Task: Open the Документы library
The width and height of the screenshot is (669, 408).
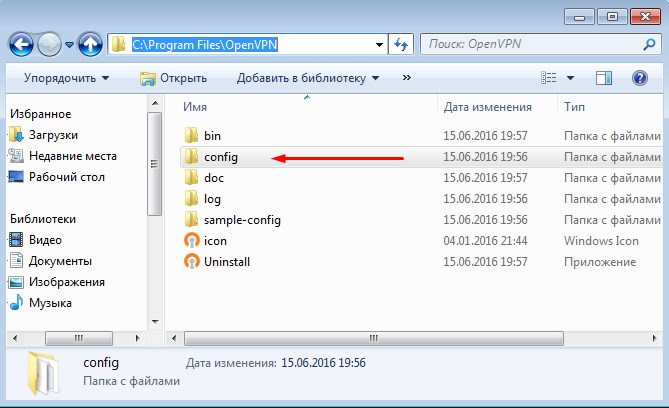Action: 60,261
